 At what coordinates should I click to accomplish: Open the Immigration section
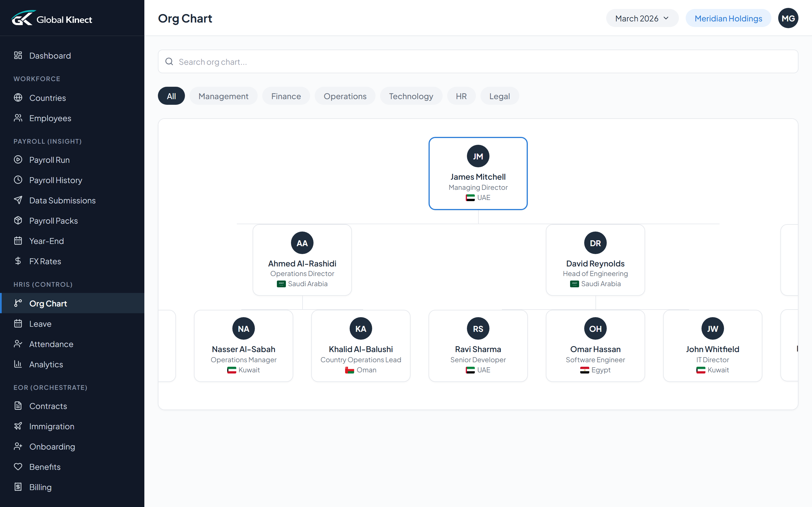[x=52, y=426]
